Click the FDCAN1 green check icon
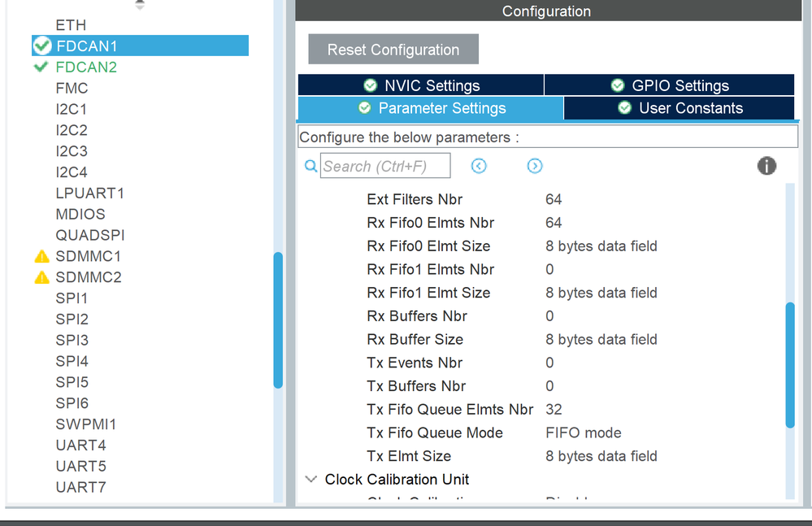The height and width of the screenshot is (526, 812). click(42, 46)
